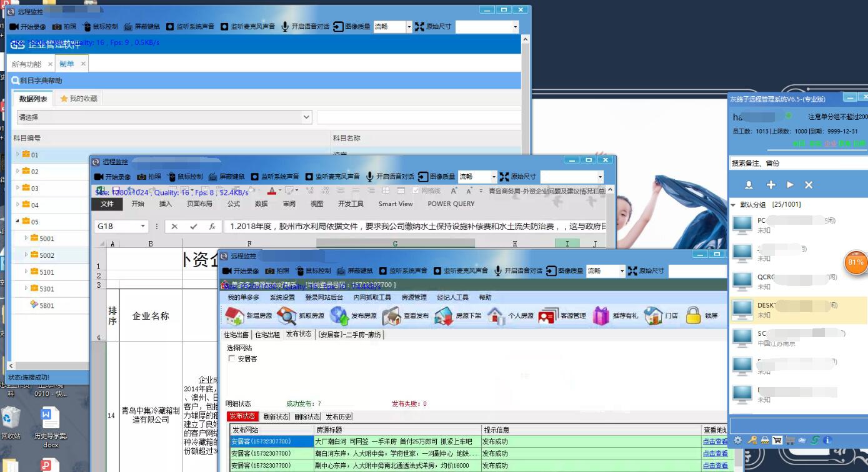Open the Excel 文件 button
Screen dimensions: 868x472
[x=107, y=204]
